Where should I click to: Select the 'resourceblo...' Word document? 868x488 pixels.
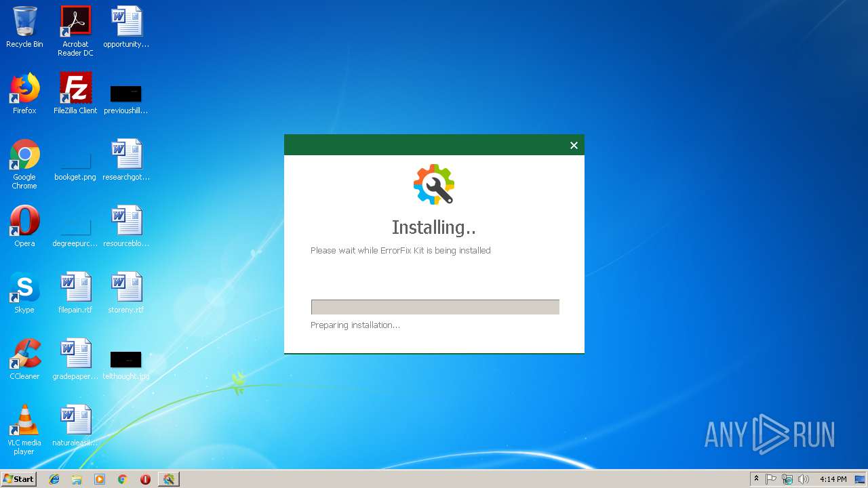[126, 226]
